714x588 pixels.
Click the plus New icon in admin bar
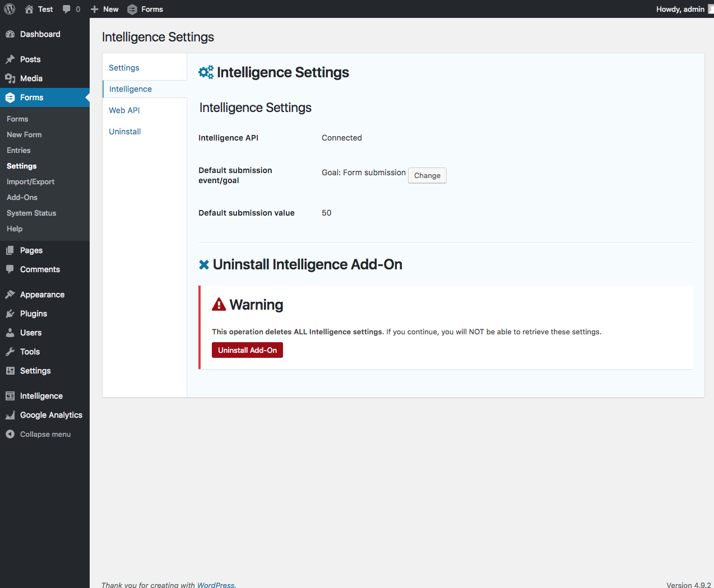pyautogui.click(x=95, y=9)
